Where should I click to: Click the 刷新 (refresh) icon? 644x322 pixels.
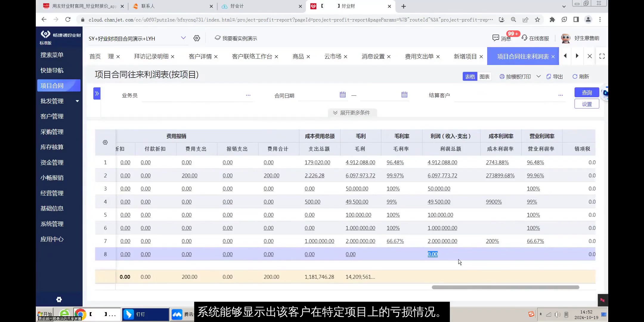580,76
